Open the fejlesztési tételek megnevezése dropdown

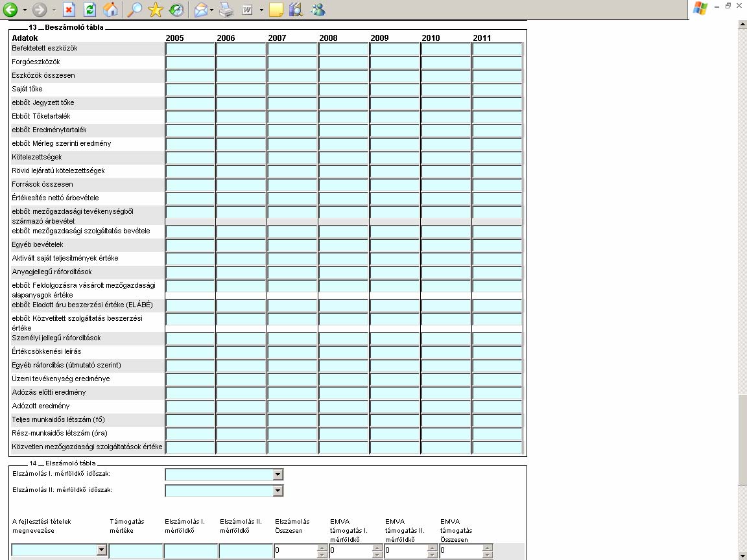pyautogui.click(x=101, y=550)
